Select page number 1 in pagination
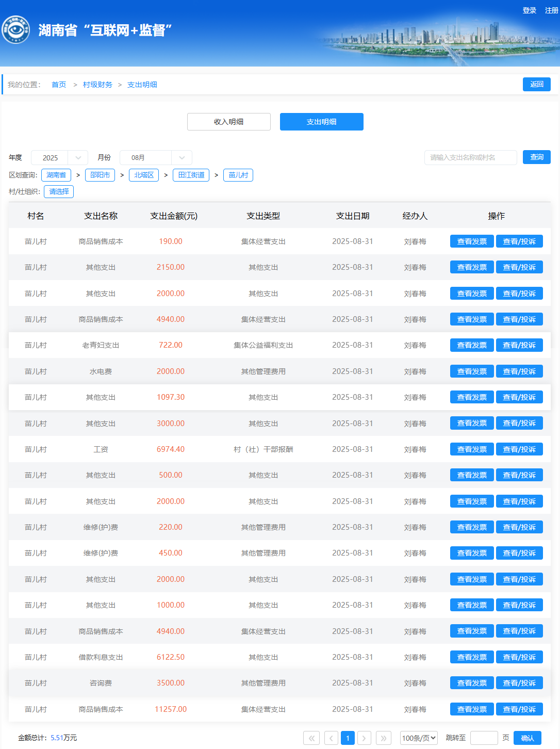This screenshot has width=560, height=749. [348, 738]
